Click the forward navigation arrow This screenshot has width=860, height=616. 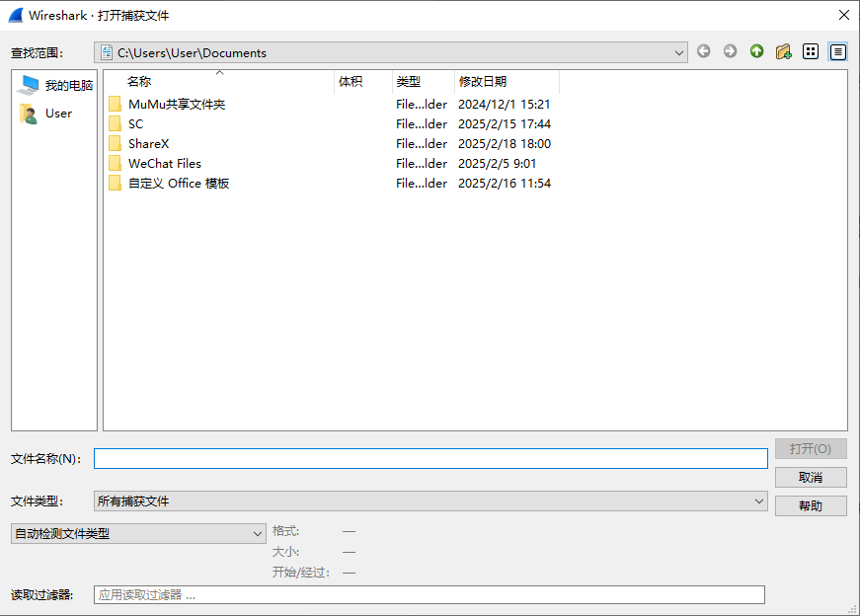tap(730, 50)
